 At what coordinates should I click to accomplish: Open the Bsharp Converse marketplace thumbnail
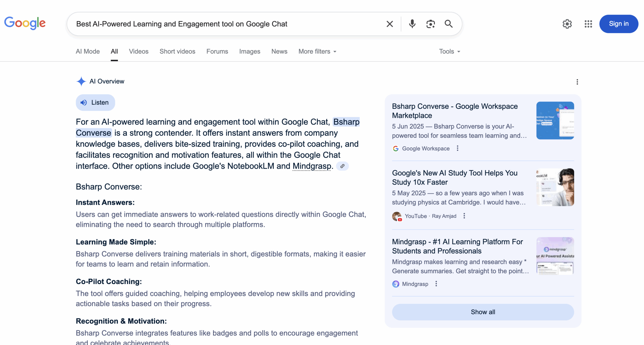pyautogui.click(x=555, y=120)
